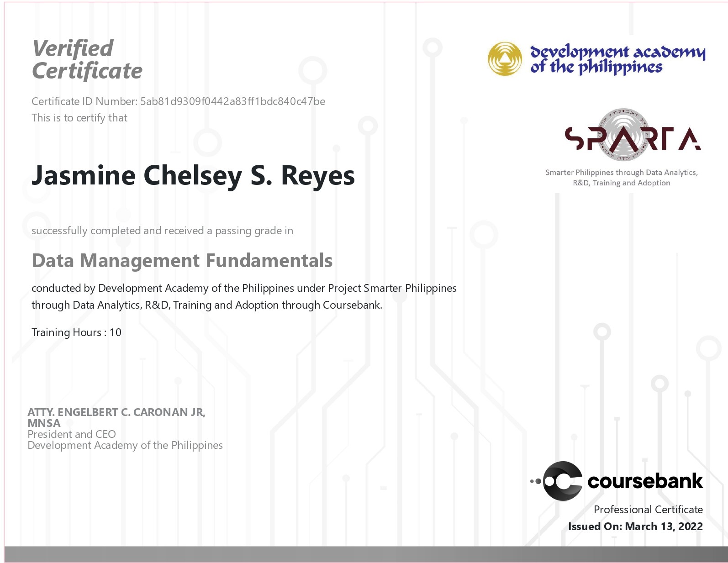Click 'R&D, Training and Adoption' under SPARTA

click(x=622, y=183)
